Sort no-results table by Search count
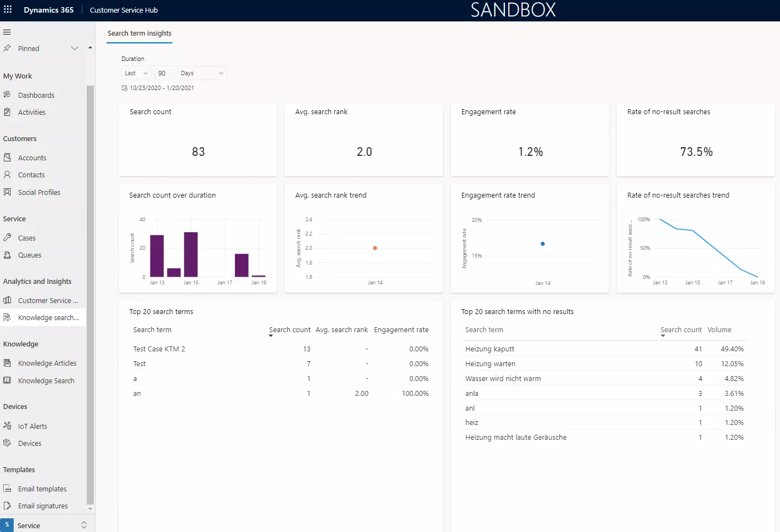The width and height of the screenshot is (780, 532). [x=681, y=330]
